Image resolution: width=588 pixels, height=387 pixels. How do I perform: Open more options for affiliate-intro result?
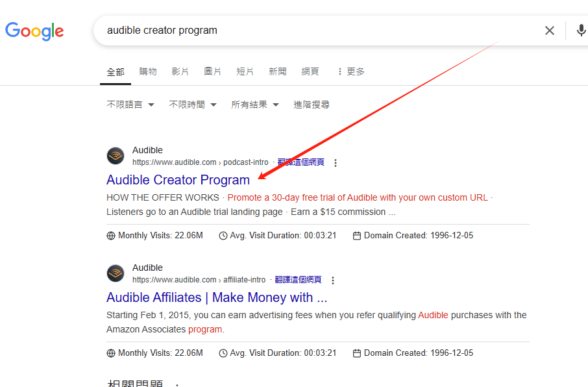point(333,281)
